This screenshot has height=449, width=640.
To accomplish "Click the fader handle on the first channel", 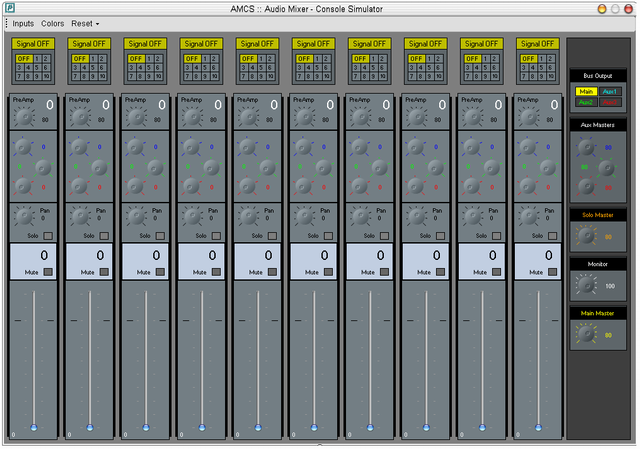I will 34,427.
